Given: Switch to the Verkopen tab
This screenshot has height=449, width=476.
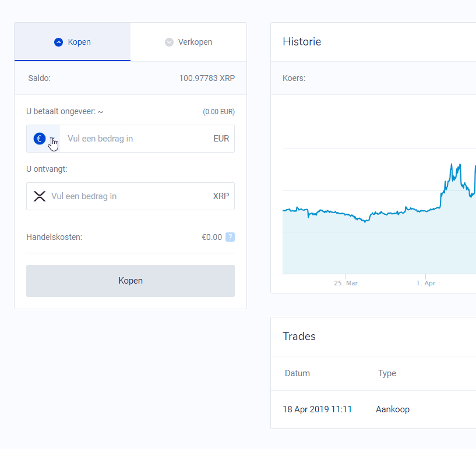Looking at the screenshot, I should (x=188, y=42).
